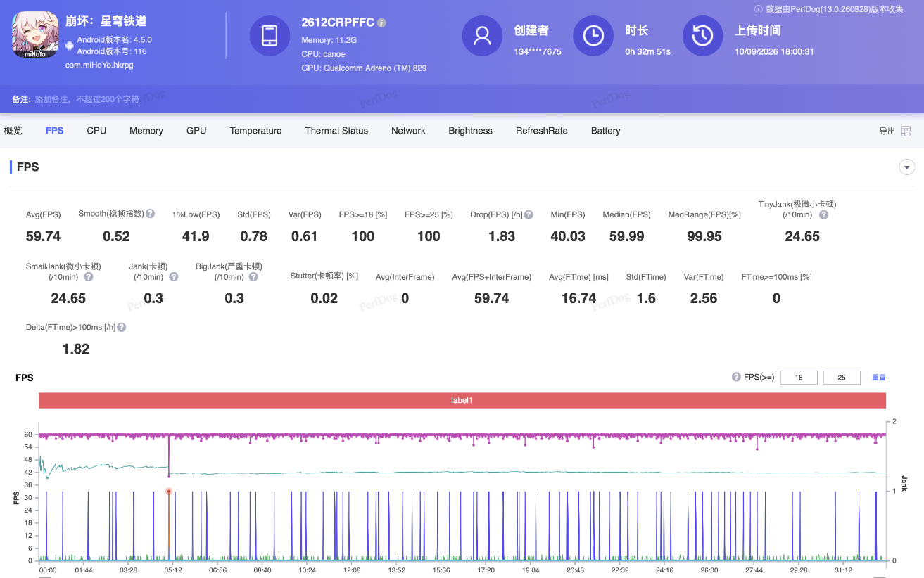
Task: Switch to the RefreshRate tab
Action: [541, 131]
